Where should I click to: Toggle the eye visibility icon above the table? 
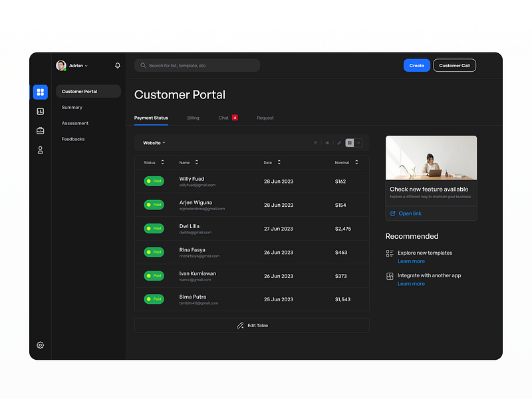(327, 142)
